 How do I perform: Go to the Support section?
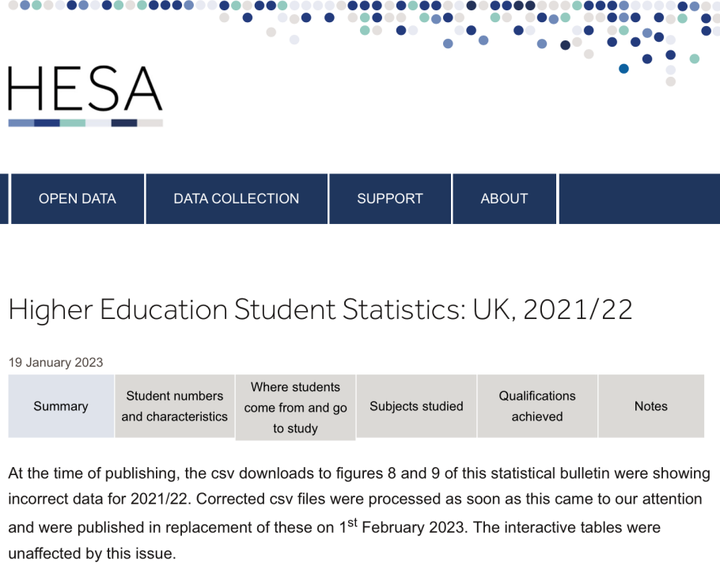[x=390, y=199]
